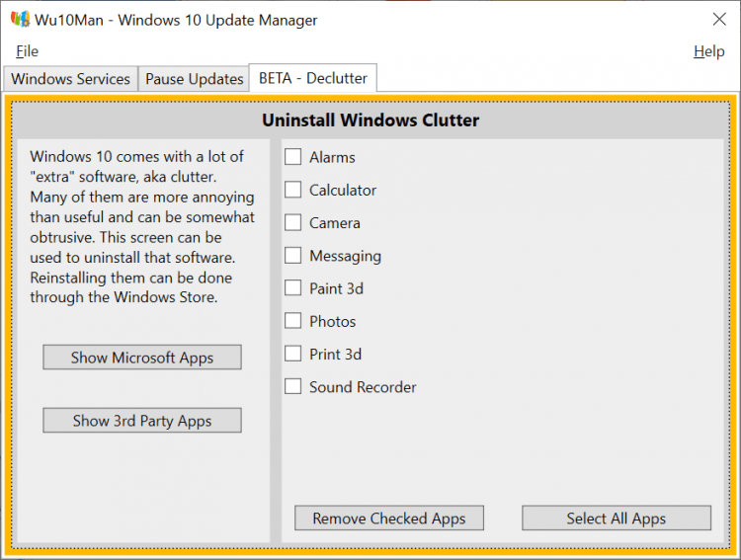Switch to the Windows Services tab

point(70,78)
